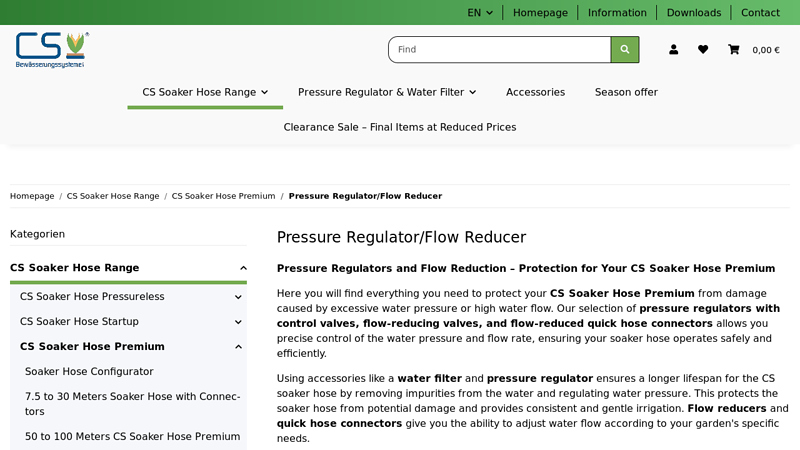
Task: Open Contact in top bar
Action: pyautogui.click(x=760, y=13)
